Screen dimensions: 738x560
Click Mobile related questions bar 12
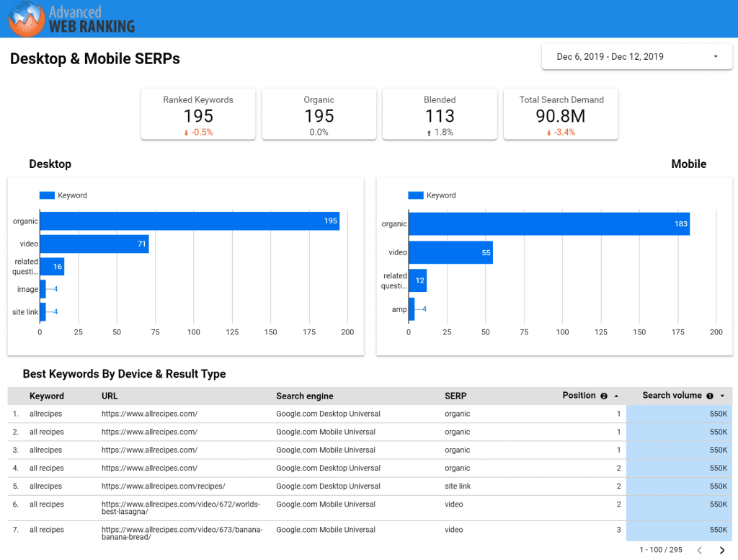click(x=418, y=280)
